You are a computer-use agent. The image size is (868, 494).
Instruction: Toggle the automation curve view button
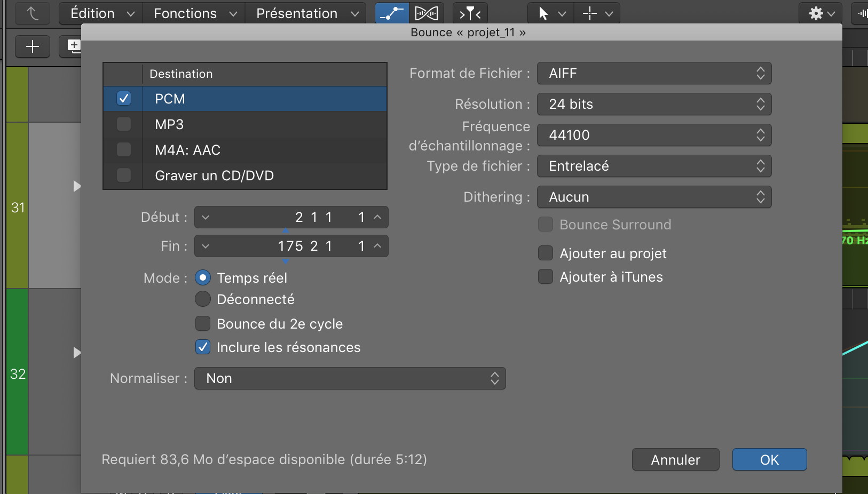coord(392,13)
